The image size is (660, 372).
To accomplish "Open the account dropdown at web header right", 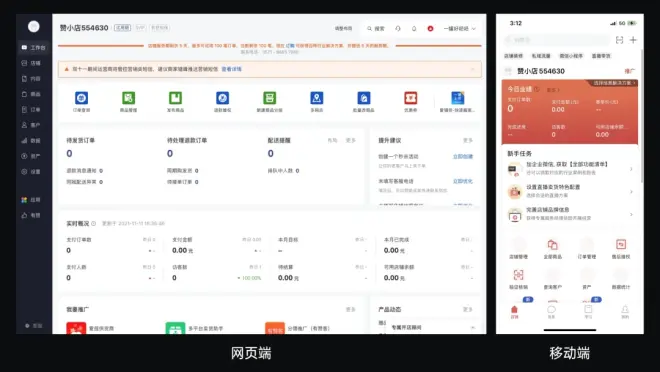I will coord(460,29).
